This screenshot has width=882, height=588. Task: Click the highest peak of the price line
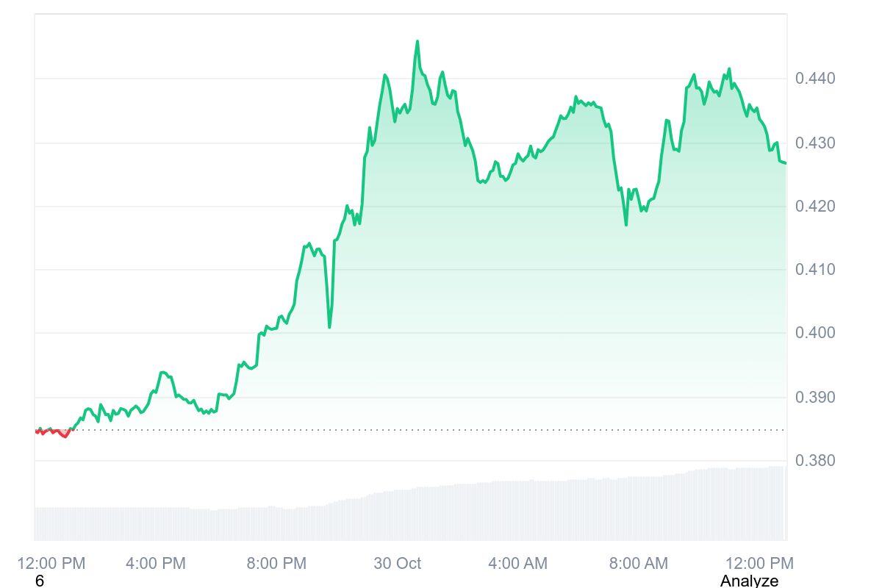tap(417, 42)
